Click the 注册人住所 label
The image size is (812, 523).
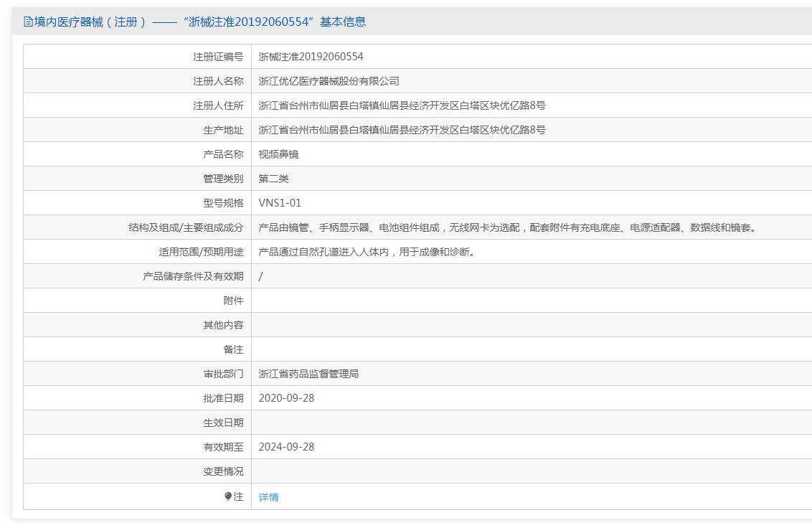click(x=218, y=105)
